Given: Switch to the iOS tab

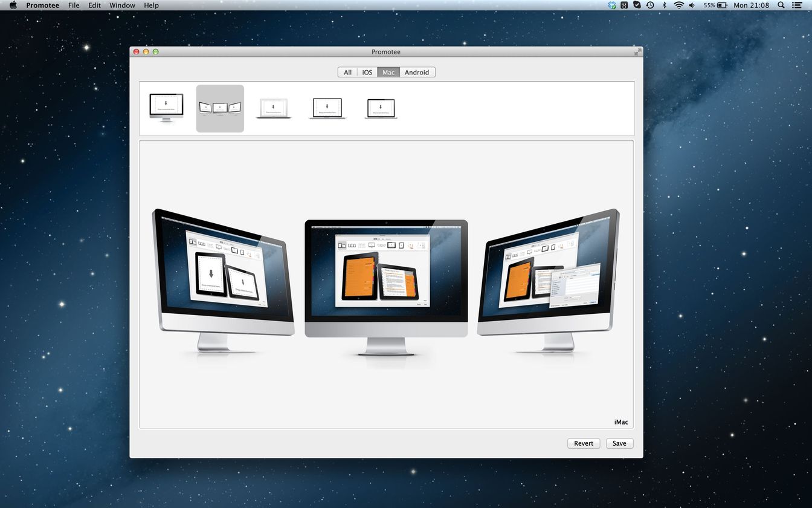Looking at the screenshot, I should point(367,72).
